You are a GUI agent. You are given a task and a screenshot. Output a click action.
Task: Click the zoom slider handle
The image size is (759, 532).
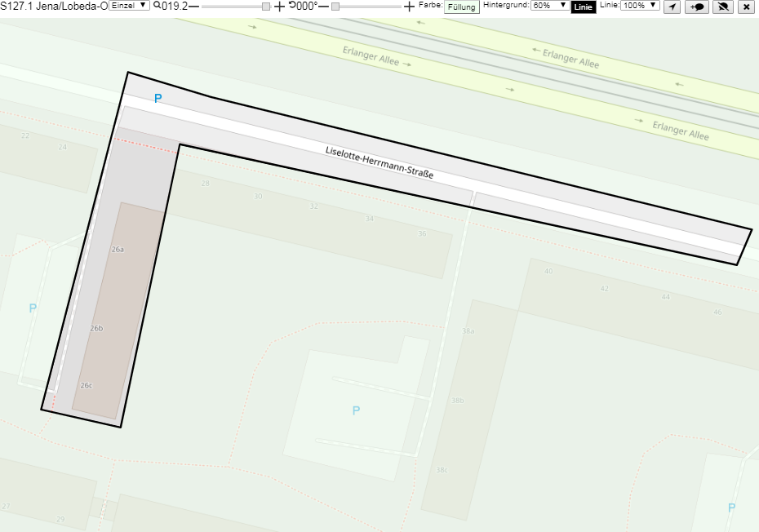(x=266, y=7)
